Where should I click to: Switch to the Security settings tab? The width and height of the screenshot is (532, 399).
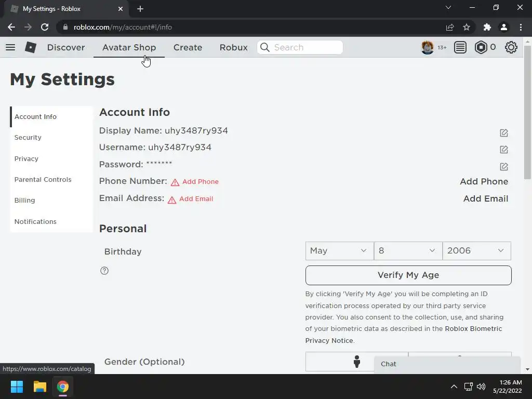click(51, 137)
